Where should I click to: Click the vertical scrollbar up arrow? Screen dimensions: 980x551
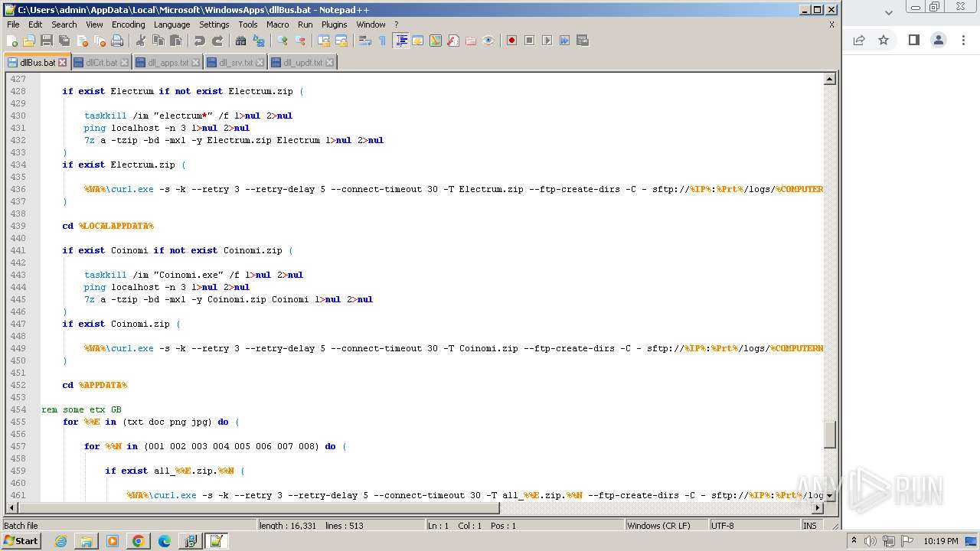tap(829, 79)
